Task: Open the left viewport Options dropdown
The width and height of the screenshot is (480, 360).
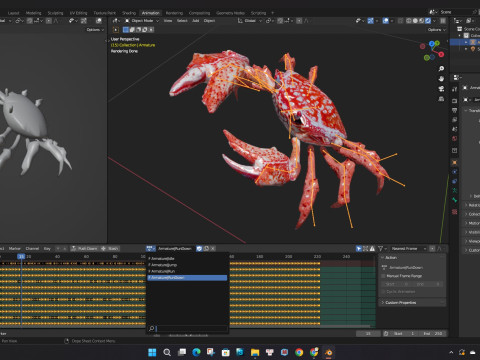Action: pyautogui.click(x=95, y=30)
